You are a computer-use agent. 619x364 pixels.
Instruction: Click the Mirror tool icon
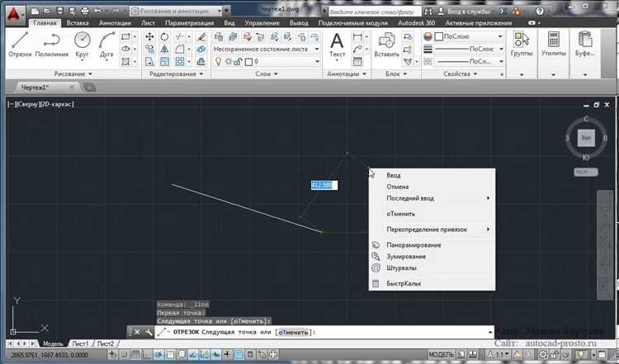tap(164, 50)
